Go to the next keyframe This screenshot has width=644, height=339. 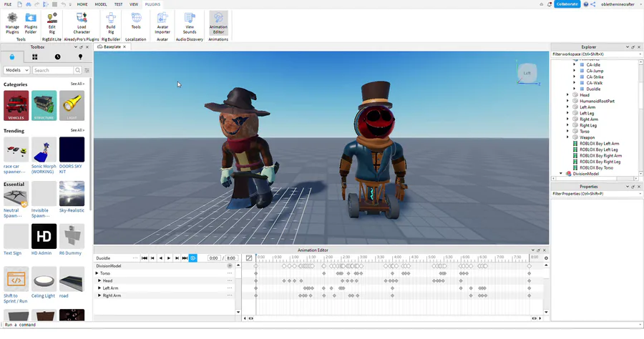177,257
